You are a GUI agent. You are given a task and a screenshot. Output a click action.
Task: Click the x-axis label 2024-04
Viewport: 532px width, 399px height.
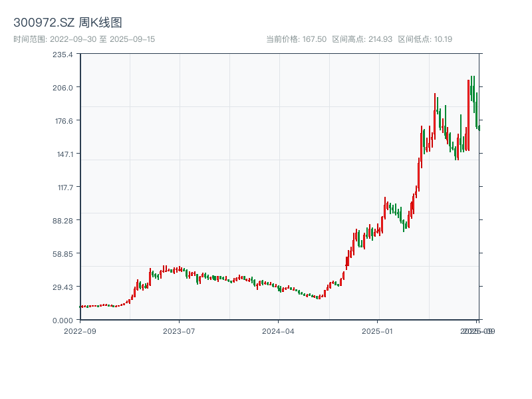coord(278,331)
